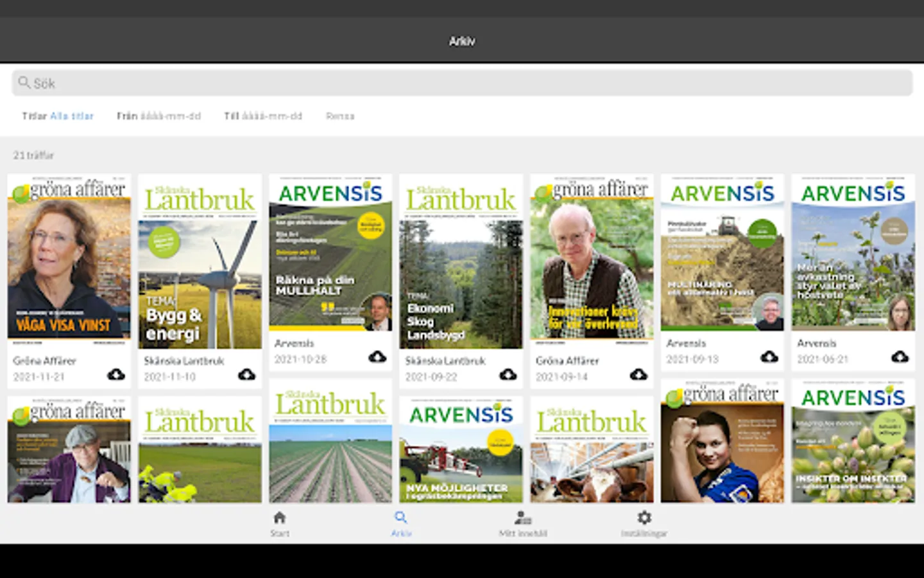Open Gröna Affärer 'Våga visa vinst' cover
Viewport: 924px width, 578px height.
69,261
